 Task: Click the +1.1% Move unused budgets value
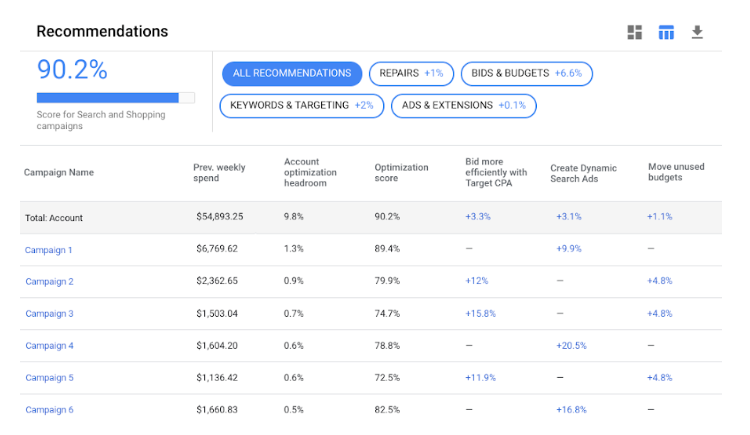point(660,216)
